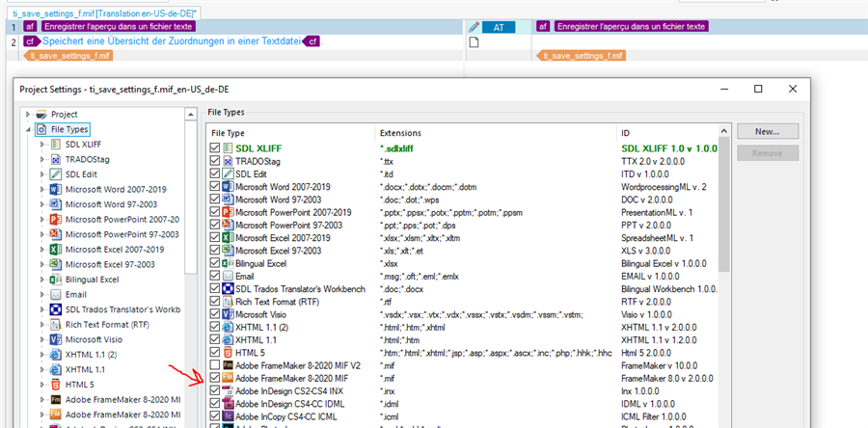Click the SDL Edit pencil icon in the tree

click(55, 174)
